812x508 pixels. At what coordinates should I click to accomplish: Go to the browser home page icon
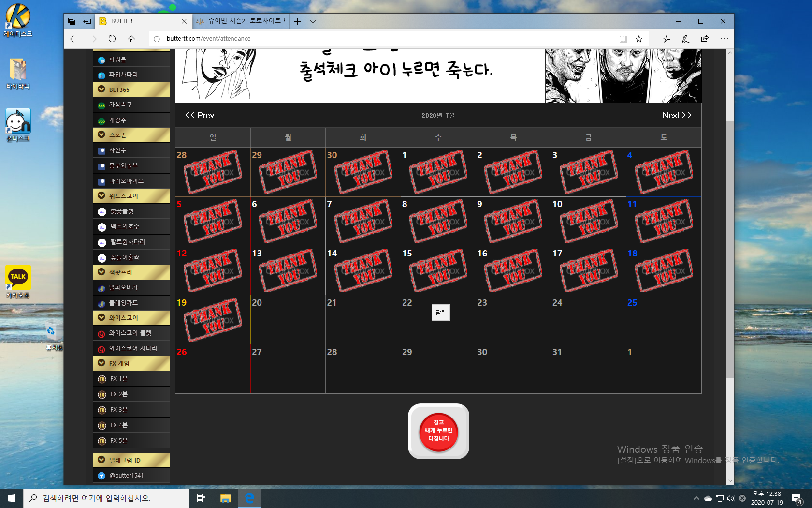(x=131, y=39)
